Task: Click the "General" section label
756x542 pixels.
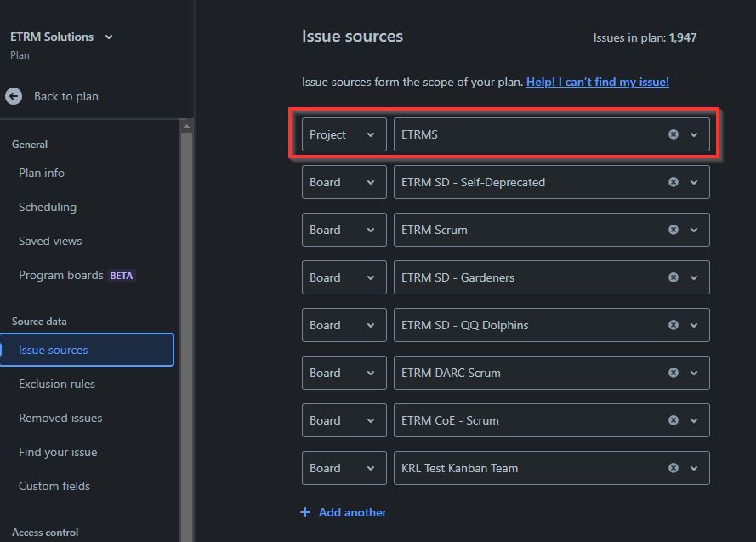Action: tap(30, 145)
